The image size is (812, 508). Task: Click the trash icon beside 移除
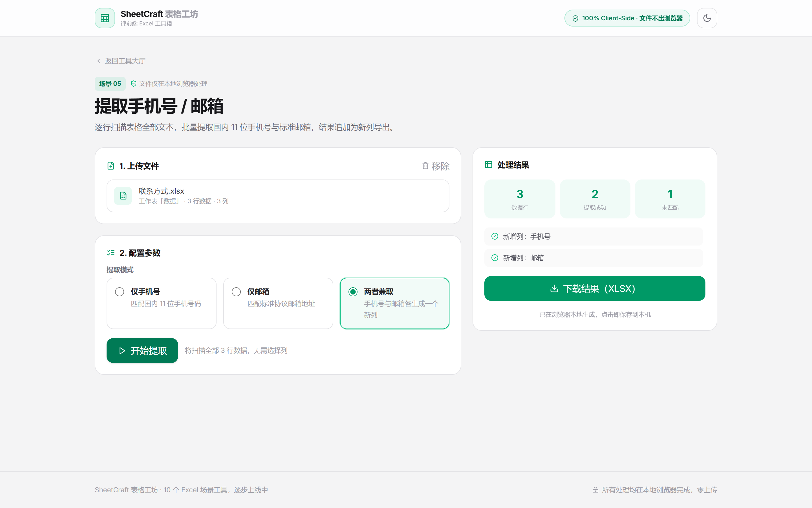425,166
